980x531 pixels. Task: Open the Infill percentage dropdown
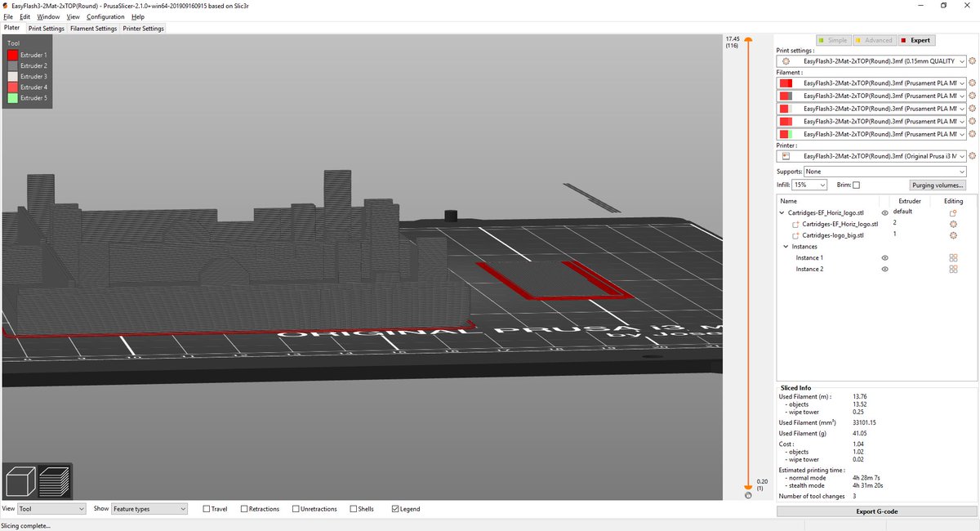[810, 185]
